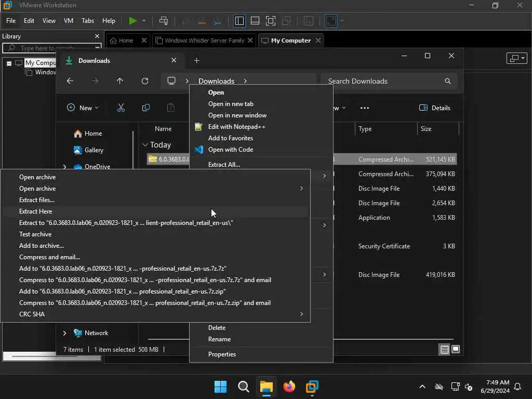This screenshot has width=532, height=399.
Task: Click This PC monitor icon in address bar
Action: pos(171,81)
